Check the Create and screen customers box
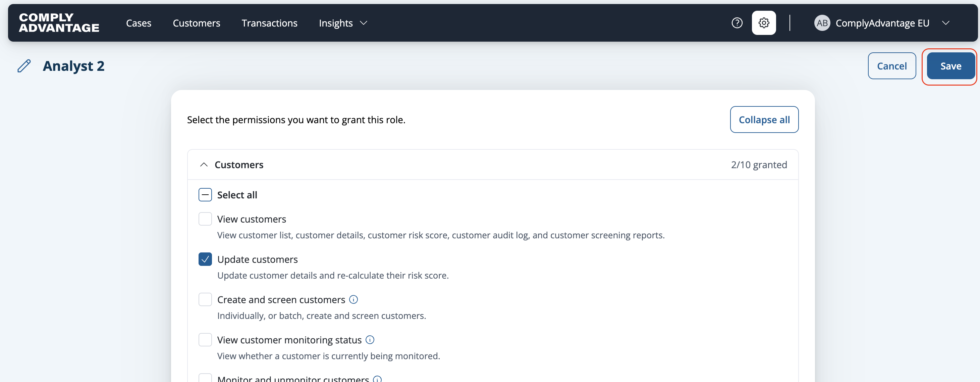This screenshot has width=980, height=382. click(205, 300)
